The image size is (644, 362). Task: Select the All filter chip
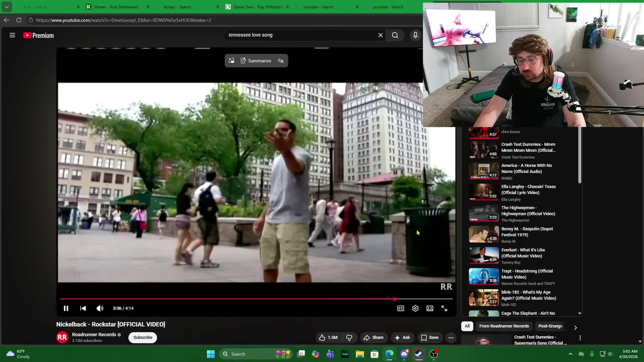467,326
